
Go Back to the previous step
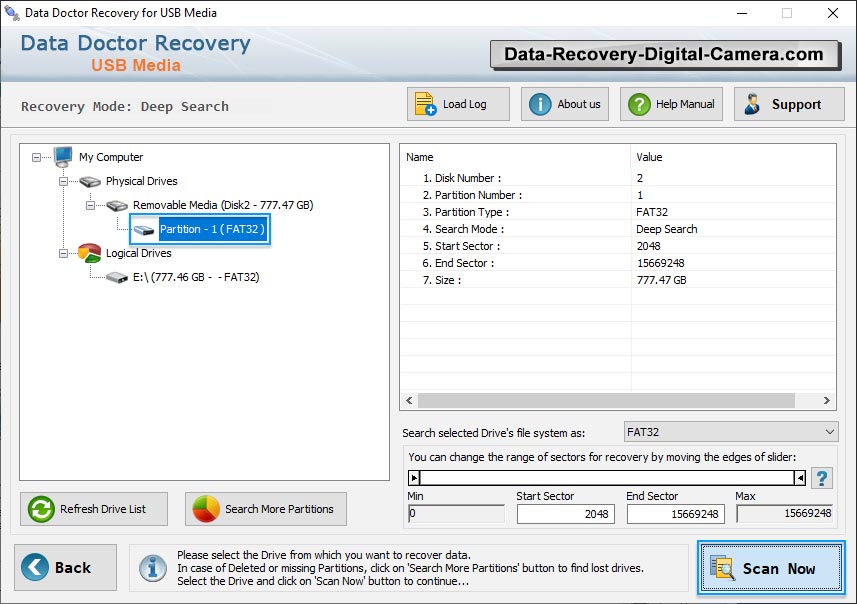[66, 567]
